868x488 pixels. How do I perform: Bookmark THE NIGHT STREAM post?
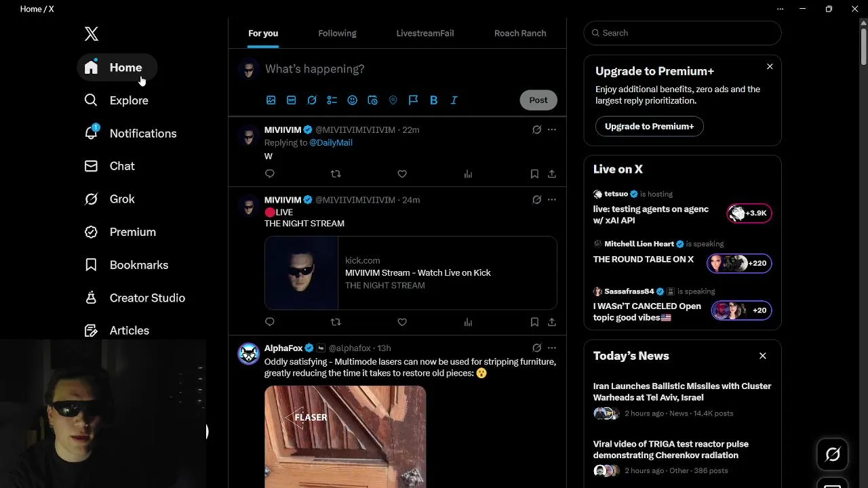(534, 322)
